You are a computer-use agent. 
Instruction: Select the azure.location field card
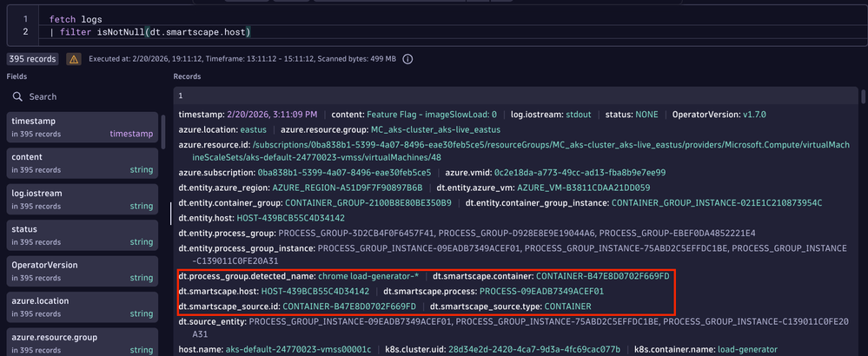click(x=83, y=307)
